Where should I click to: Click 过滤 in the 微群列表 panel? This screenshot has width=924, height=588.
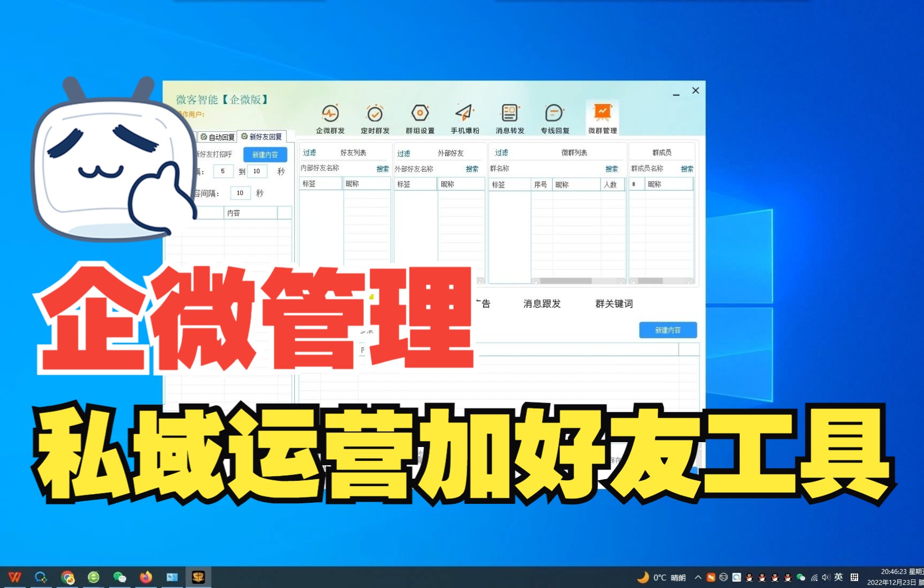pos(501,153)
